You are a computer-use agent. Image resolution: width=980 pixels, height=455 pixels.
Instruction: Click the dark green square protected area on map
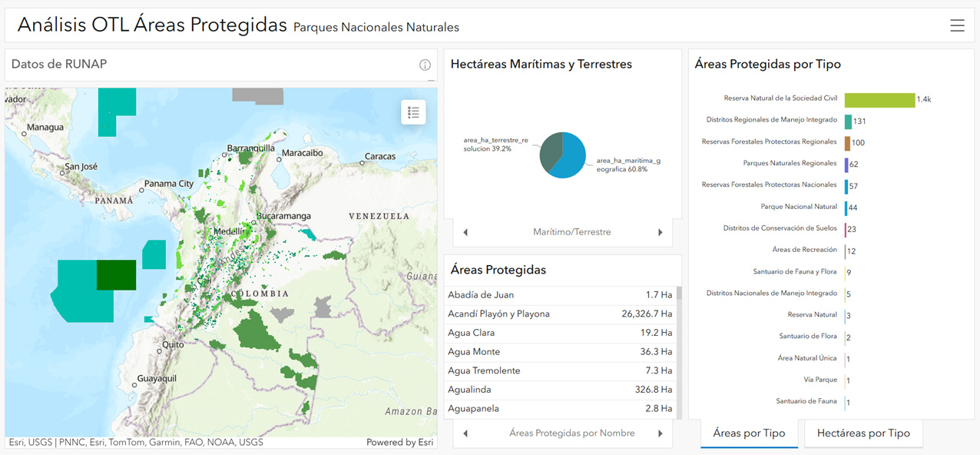(116, 275)
